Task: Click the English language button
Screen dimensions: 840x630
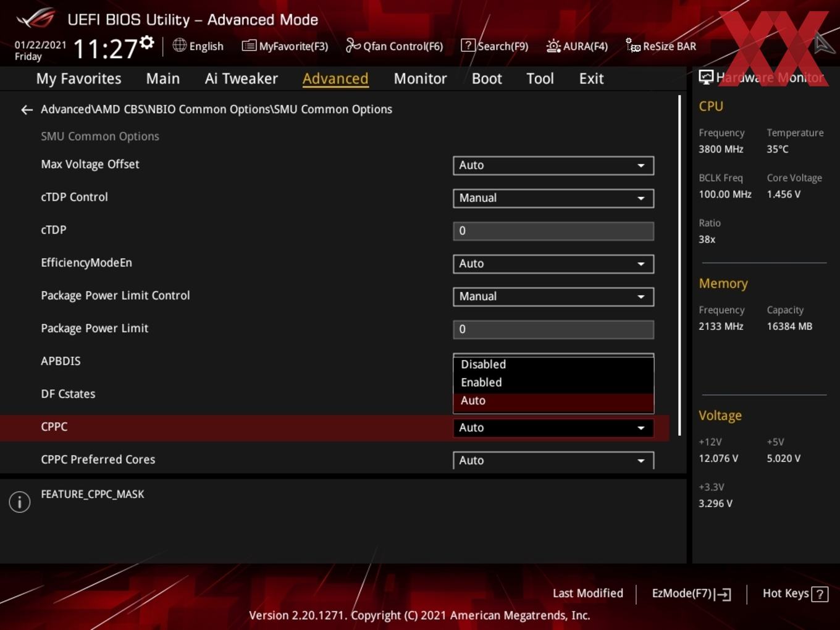Action: (198, 46)
